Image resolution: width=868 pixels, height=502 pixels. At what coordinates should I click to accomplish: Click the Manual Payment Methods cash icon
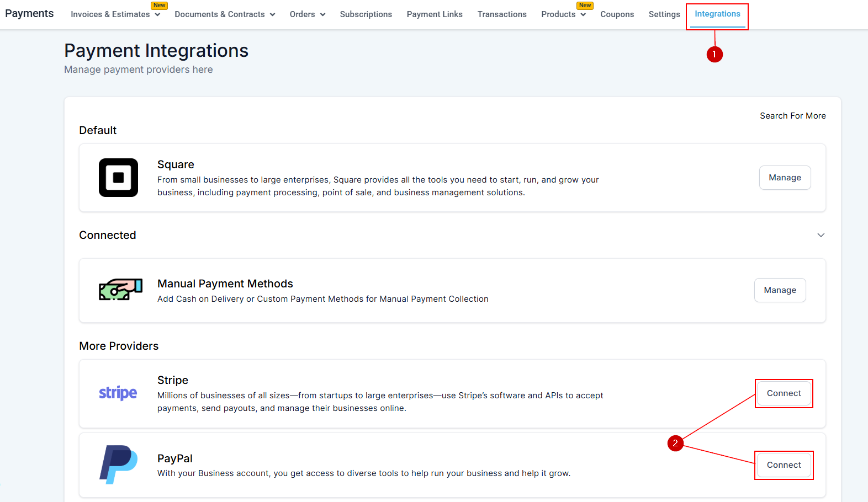point(120,289)
